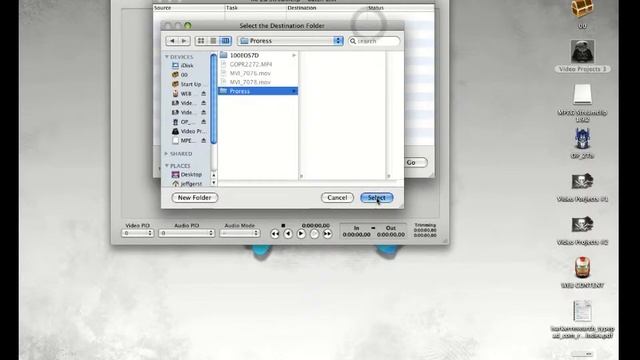Click the play button
The image size is (640, 360).
pyautogui.click(x=301, y=234)
